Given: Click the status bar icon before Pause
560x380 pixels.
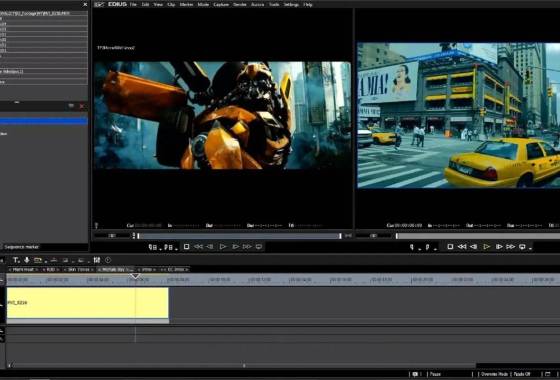Looking at the screenshot, I should coord(415,374).
